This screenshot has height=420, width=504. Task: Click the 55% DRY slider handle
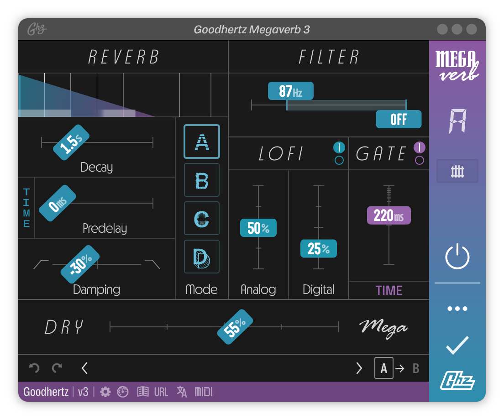(x=235, y=326)
